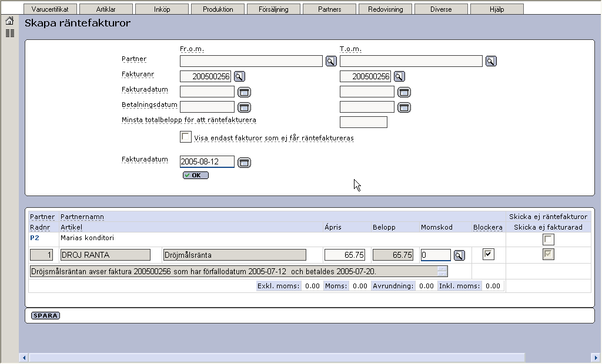Click the Blockera column header

[487, 227]
